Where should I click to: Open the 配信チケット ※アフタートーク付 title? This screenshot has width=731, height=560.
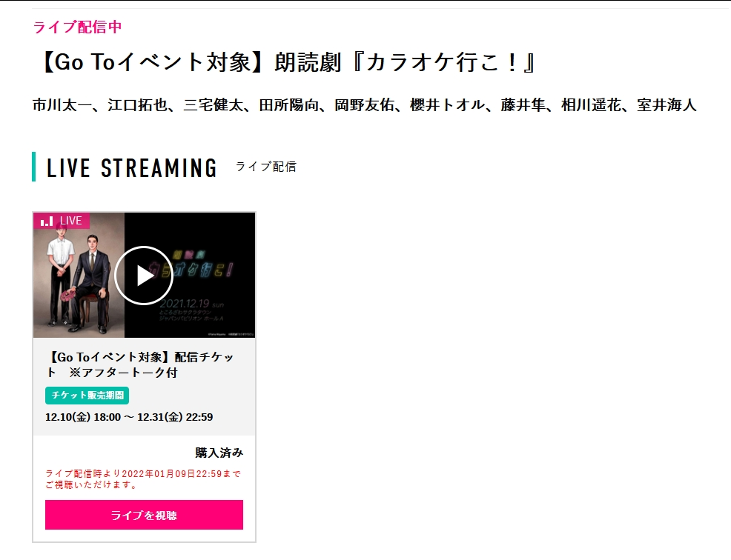click(139, 364)
